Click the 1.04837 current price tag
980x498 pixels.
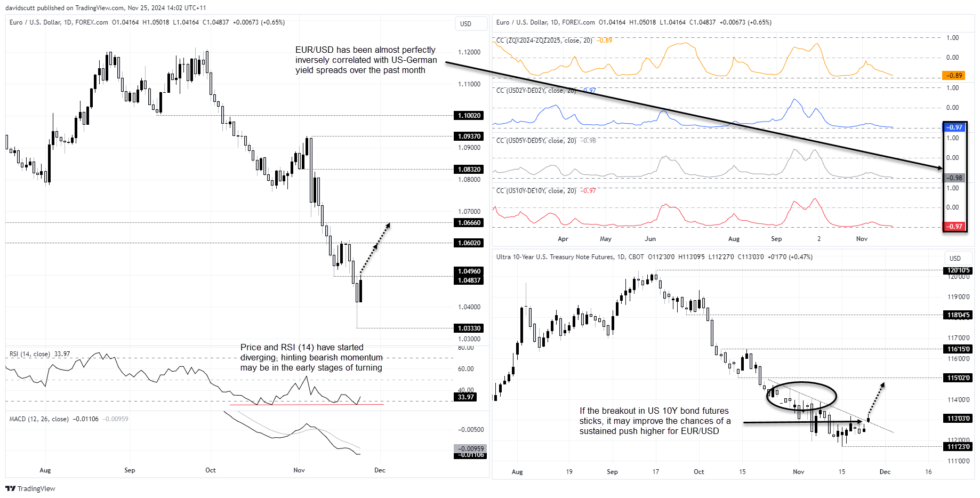pos(469,280)
